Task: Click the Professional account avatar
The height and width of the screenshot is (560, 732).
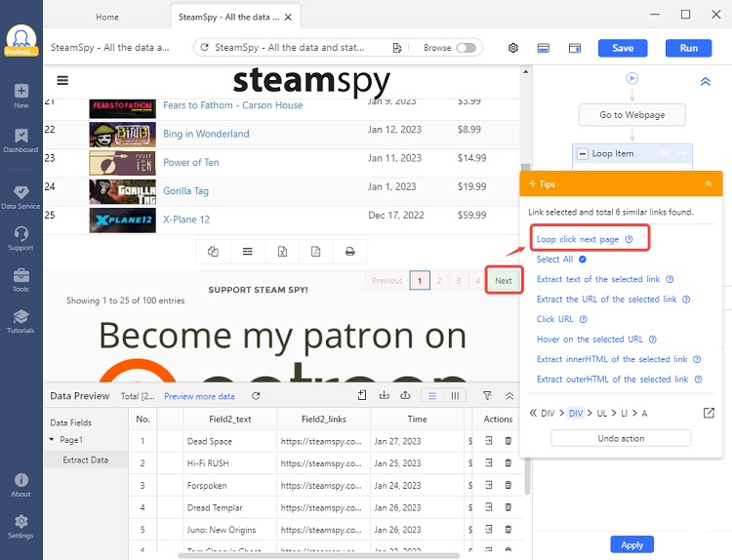Action: click(21, 41)
